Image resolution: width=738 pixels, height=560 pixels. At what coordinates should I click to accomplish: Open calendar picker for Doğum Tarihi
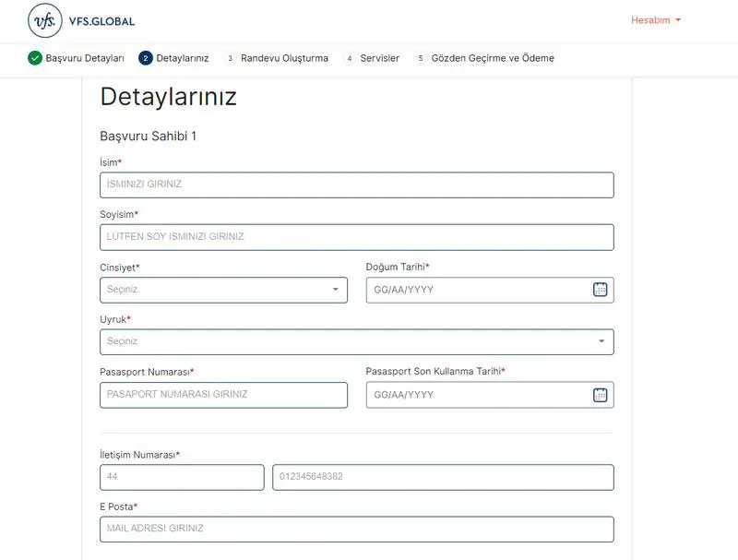600,290
